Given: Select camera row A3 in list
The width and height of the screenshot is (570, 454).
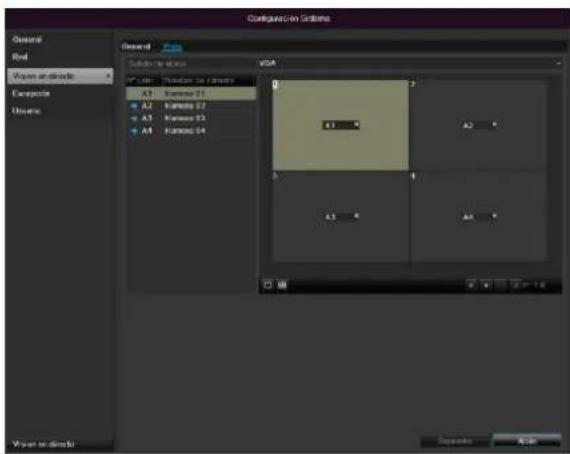Looking at the screenshot, I should [x=191, y=118].
